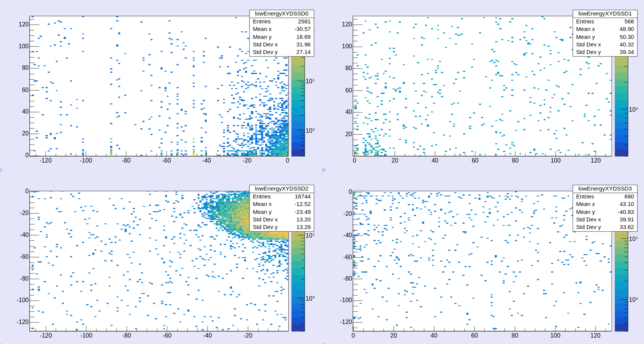
Task: Select Entries value 2581 in DSSD0 stats
Action: pos(304,21)
